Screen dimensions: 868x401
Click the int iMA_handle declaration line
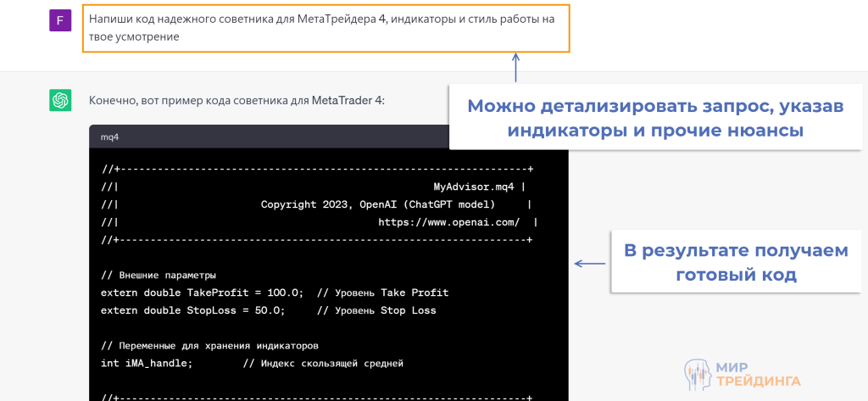147,363
